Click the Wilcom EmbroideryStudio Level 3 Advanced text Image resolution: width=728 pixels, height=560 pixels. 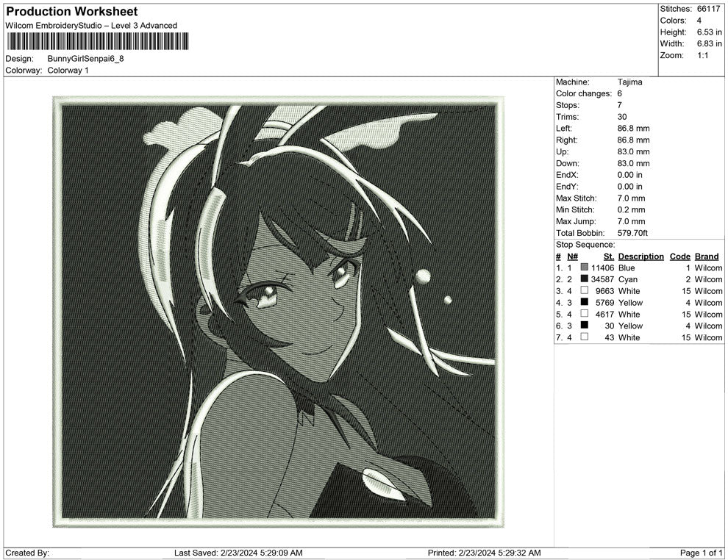tap(91, 26)
